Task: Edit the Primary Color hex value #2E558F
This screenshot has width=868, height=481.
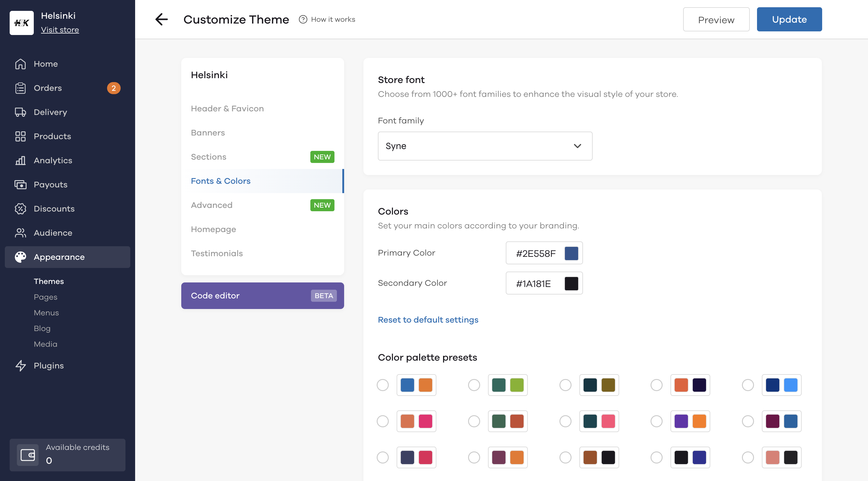Action: point(536,253)
